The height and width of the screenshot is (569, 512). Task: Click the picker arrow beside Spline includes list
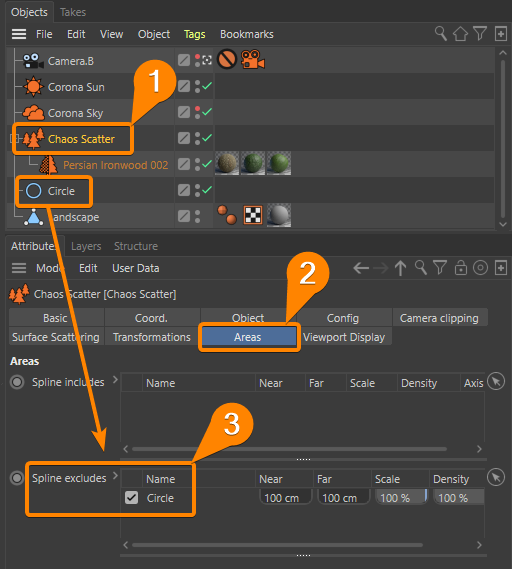(x=496, y=381)
